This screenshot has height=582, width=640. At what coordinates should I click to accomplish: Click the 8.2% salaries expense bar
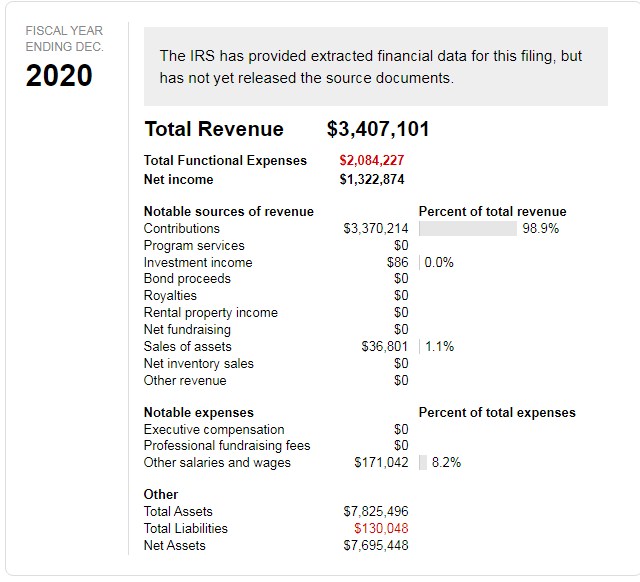[x=423, y=463]
